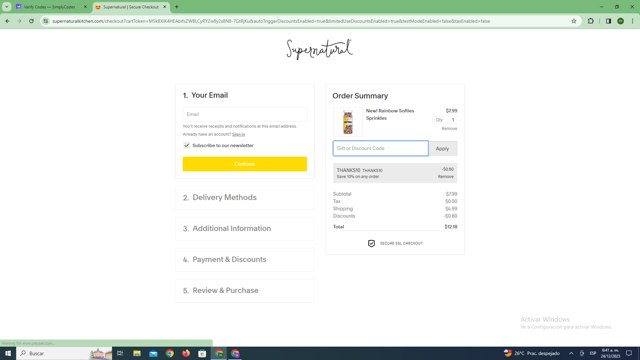This screenshot has height=360, width=640.
Task: Click the Secure SSL Checkout shield icon
Action: click(371, 243)
